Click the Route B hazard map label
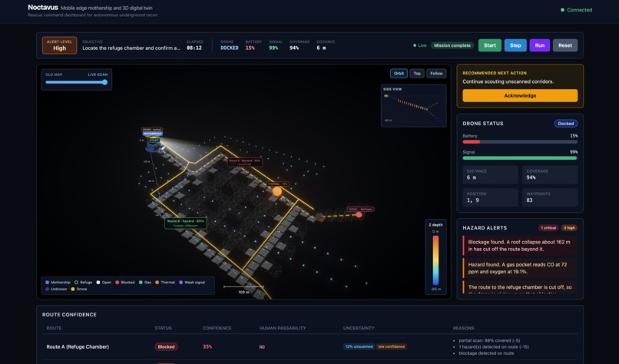619x364 pixels. (x=186, y=223)
